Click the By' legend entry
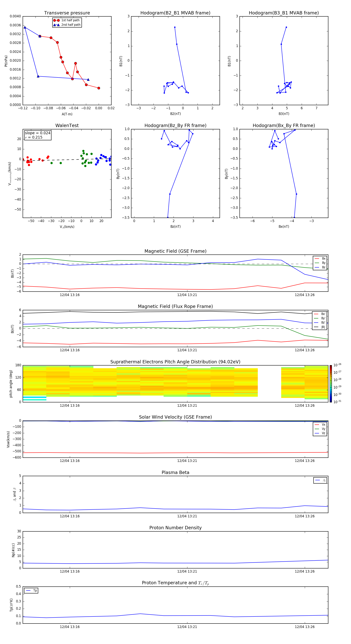Image resolution: width=351 pixels, height=644 pixels. coord(320,318)
